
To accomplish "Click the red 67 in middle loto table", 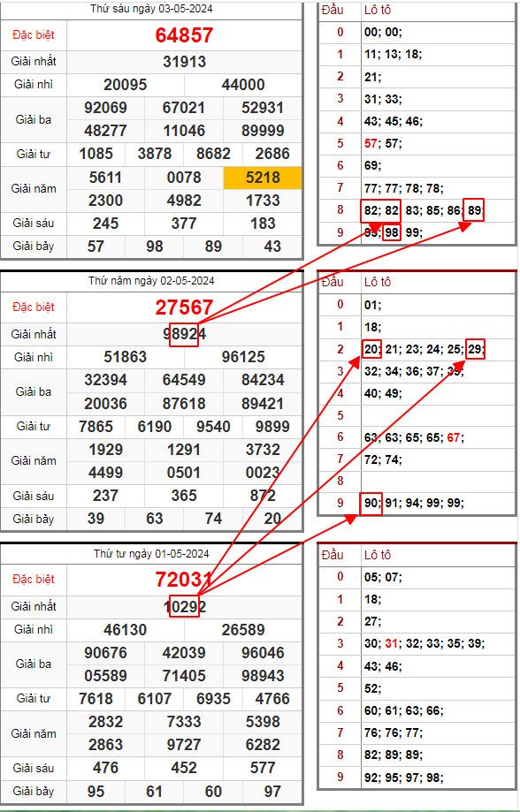I will tap(453, 437).
